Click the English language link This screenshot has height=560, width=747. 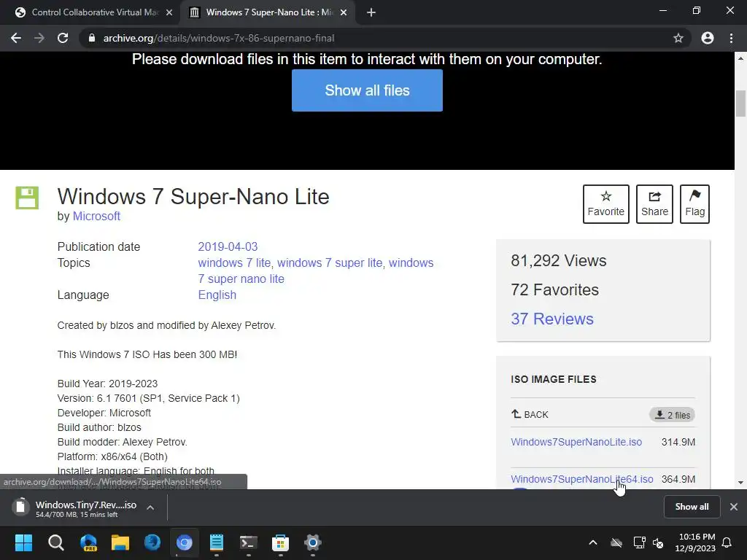pos(217,295)
